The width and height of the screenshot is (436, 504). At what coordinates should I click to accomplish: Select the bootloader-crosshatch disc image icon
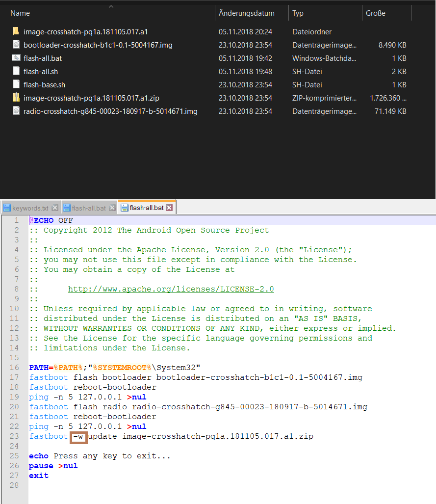(16, 45)
